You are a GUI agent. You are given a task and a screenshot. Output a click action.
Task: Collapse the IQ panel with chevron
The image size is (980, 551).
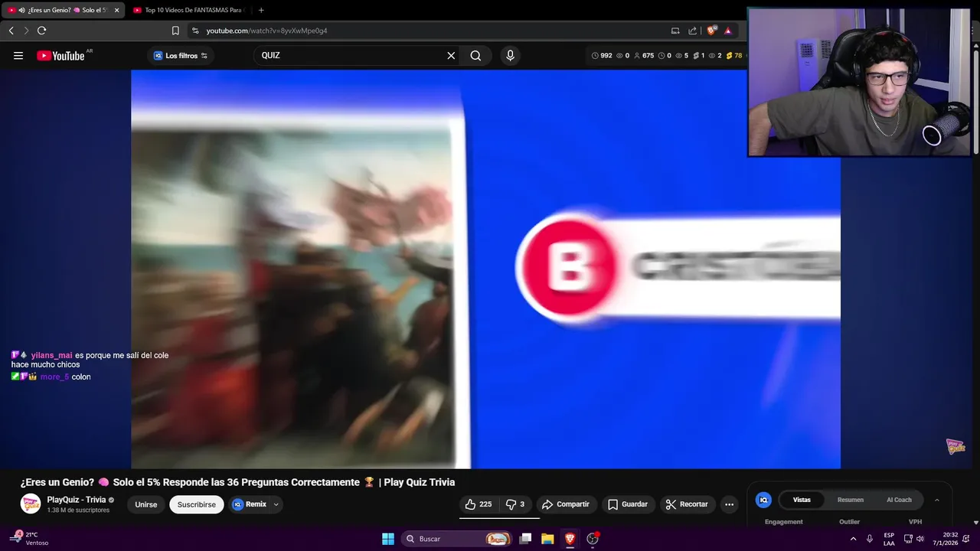click(936, 500)
